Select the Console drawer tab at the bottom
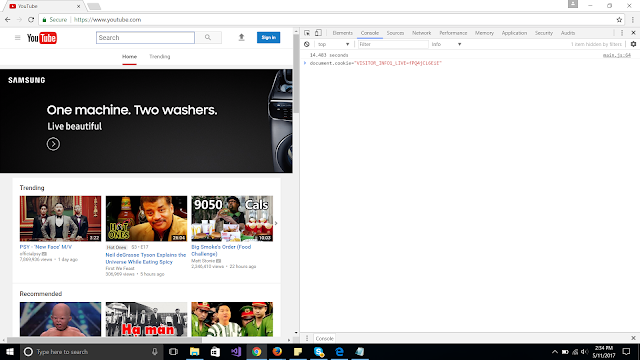Viewport: 640px width, 360px height. click(324, 338)
